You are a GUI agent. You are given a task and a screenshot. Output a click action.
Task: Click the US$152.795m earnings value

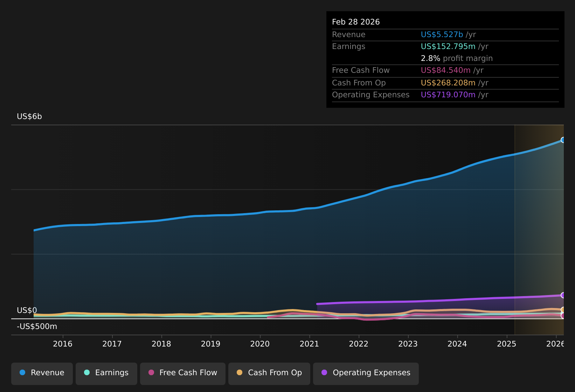coord(448,47)
